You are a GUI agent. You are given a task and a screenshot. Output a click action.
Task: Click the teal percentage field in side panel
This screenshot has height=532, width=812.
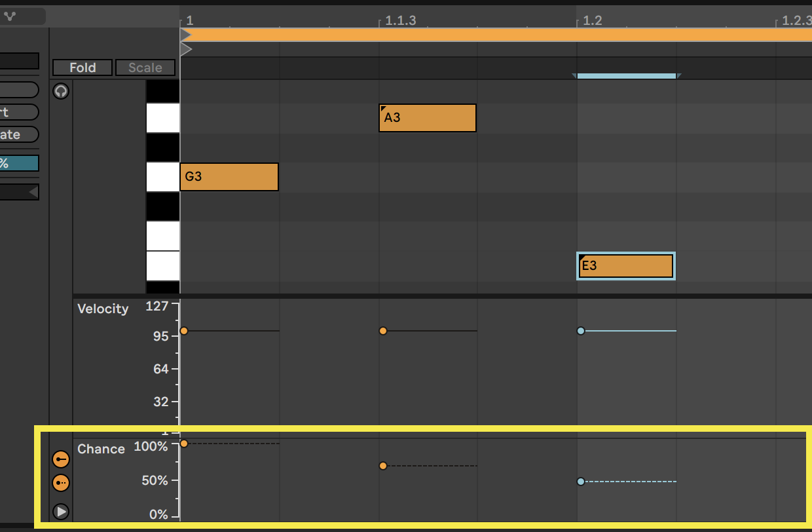click(20, 163)
